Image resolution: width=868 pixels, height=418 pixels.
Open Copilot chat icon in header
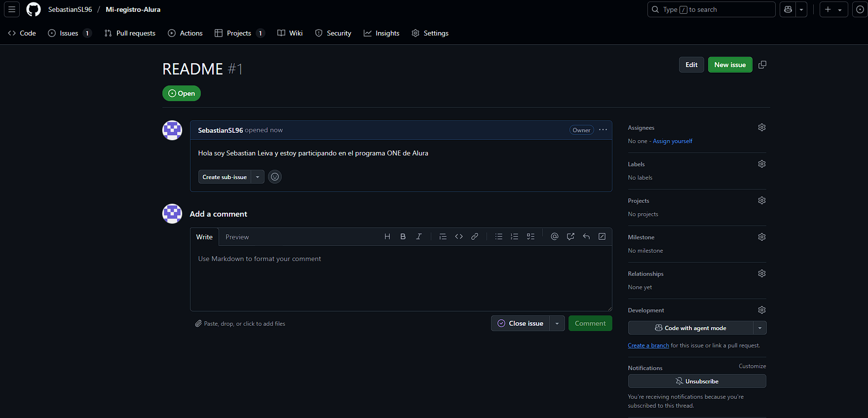pyautogui.click(x=788, y=9)
